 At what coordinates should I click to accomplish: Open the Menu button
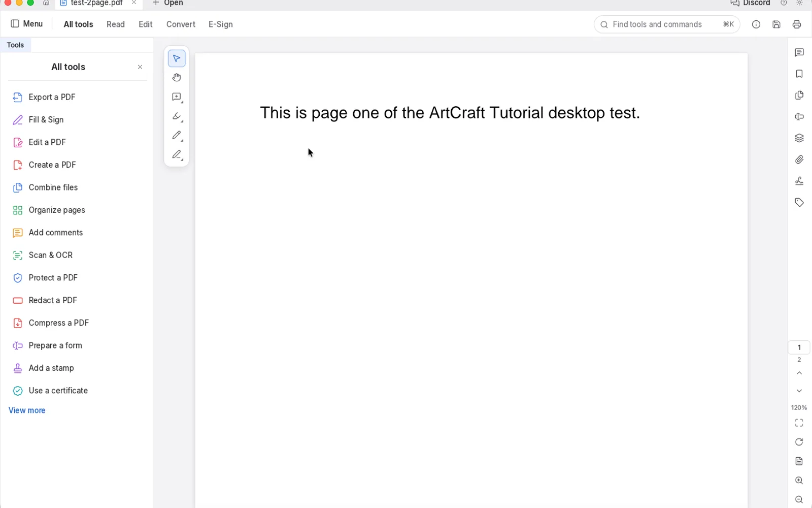tap(27, 24)
